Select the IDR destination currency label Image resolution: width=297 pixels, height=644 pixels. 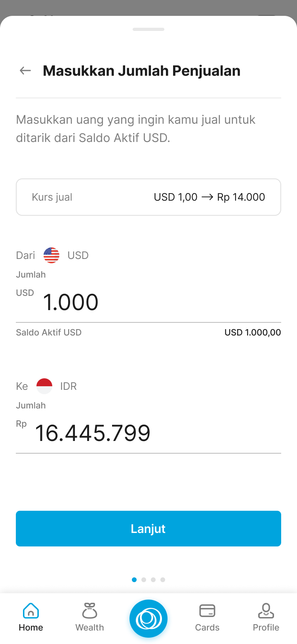point(69,386)
